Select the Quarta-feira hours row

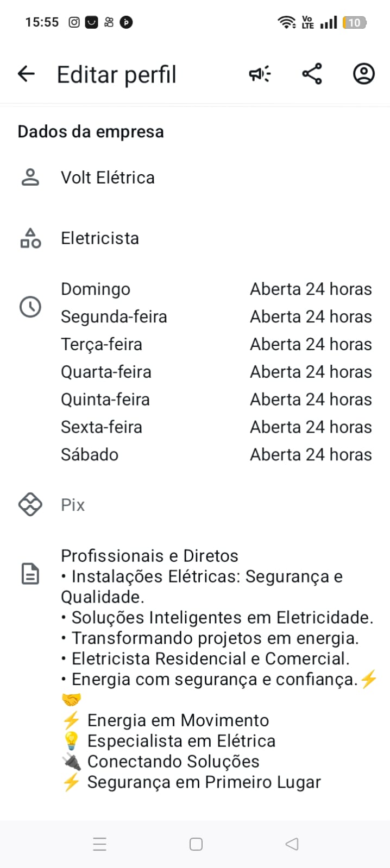[x=216, y=372]
